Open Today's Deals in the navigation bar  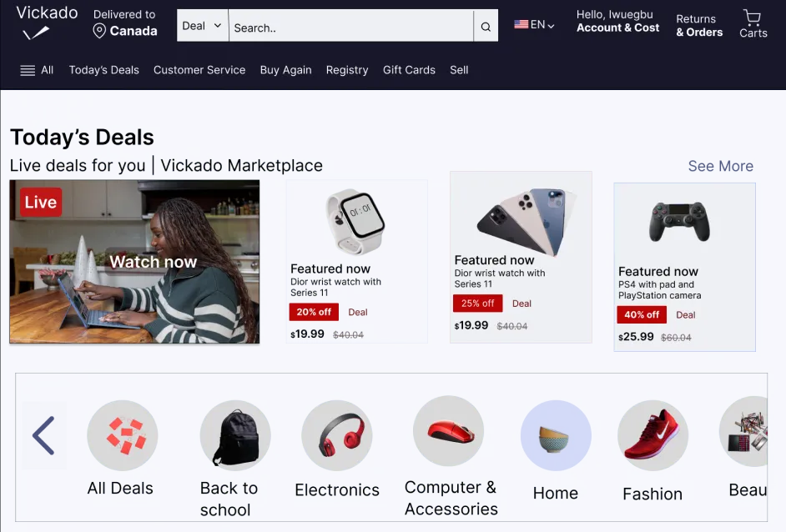click(103, 70)
